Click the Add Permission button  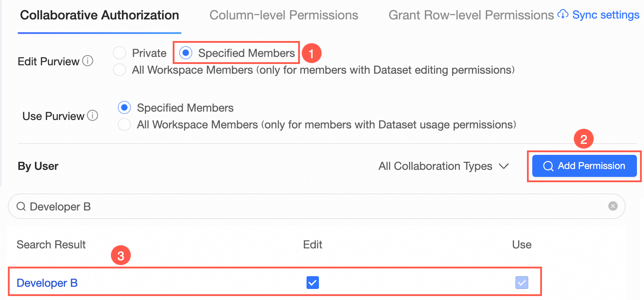pyautogui.click(x=584, y=166)
